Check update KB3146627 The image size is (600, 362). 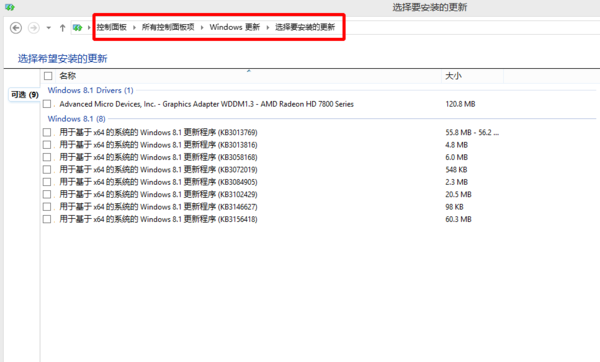pyautogui.click(x=47, y=207)
